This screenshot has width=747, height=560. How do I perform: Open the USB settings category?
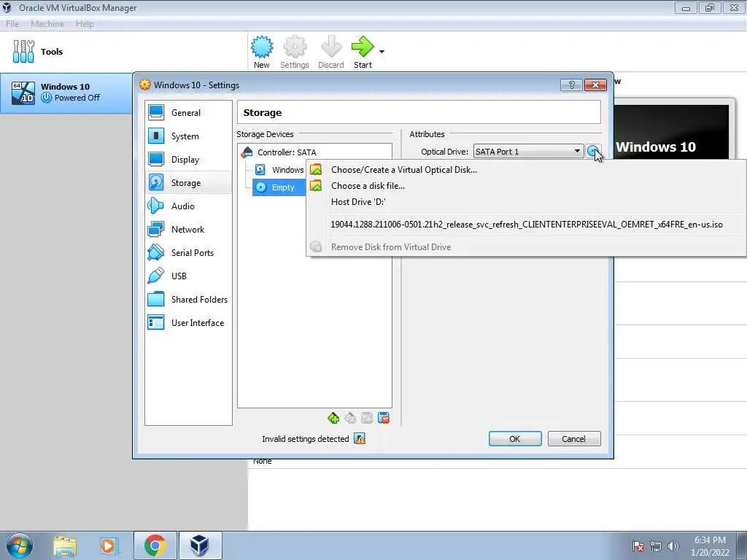[x=188, y=276]
